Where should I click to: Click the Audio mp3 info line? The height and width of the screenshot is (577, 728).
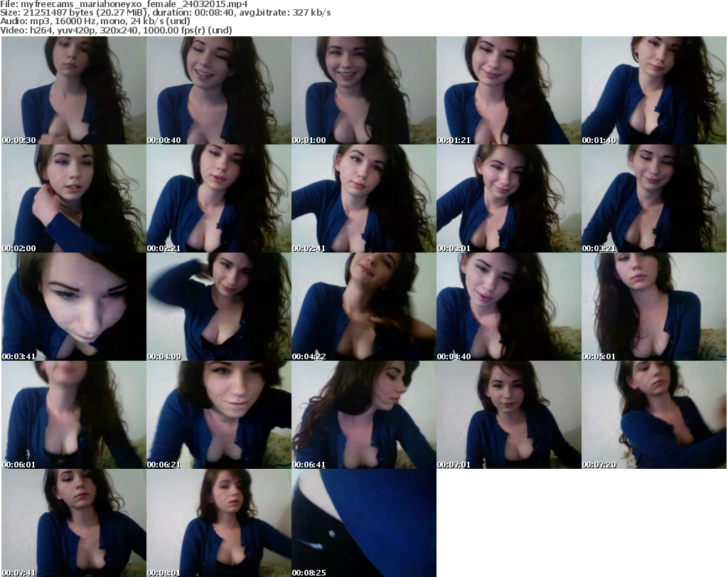(95, 21)
